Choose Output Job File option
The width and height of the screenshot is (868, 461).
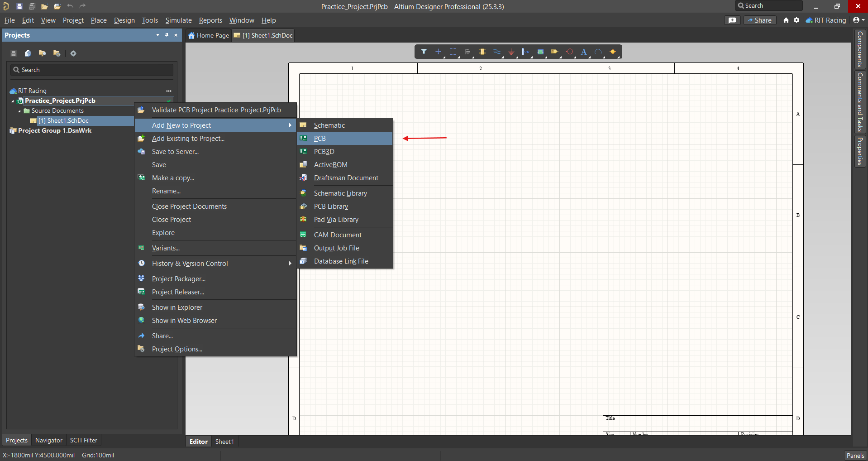[345, 248]
